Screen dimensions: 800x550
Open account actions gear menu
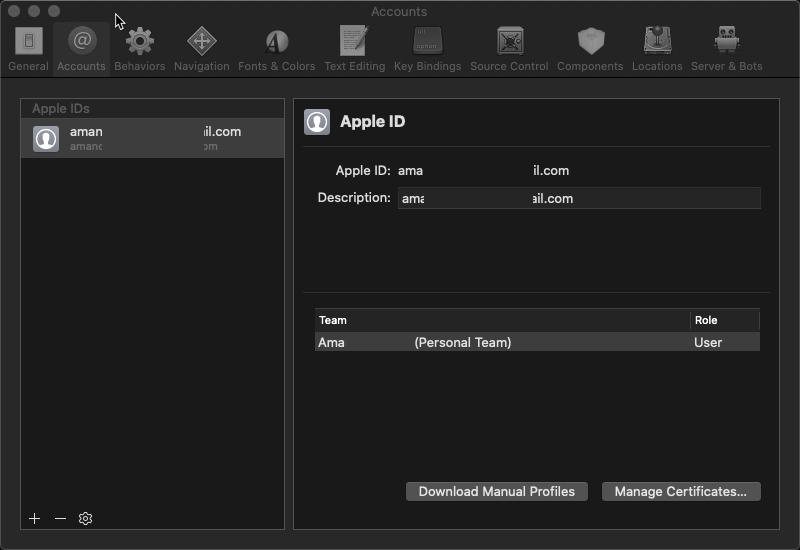tap(85, 518)
